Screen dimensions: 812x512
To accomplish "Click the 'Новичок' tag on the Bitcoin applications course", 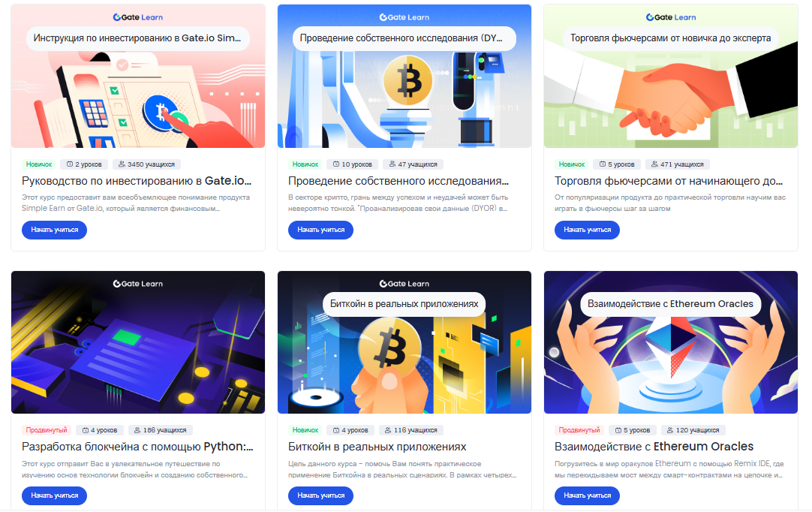I will tap(305, 430).
